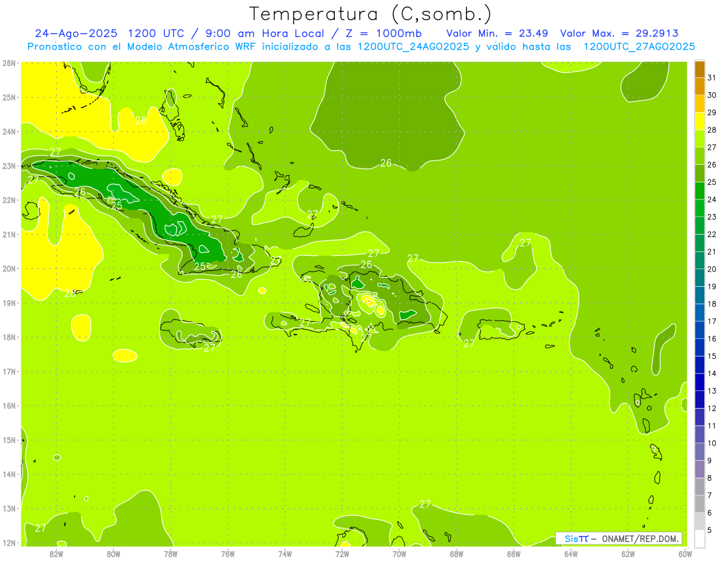The height and width of the screenshot is (562, 728).
Task: Click the yellow 28–29 legend swatch
Action: click(699, 121)
